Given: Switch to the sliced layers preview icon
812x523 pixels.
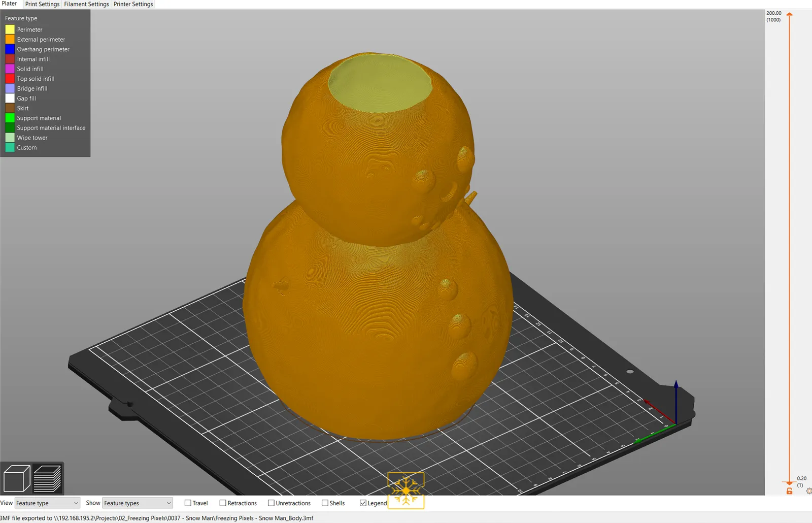Looking at the screenshot, I should tap(47, 478).
